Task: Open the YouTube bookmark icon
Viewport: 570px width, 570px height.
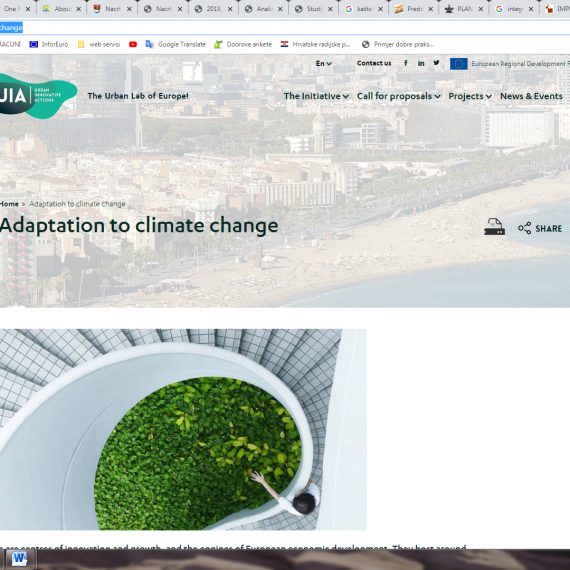Action: (x=133, y=44)
